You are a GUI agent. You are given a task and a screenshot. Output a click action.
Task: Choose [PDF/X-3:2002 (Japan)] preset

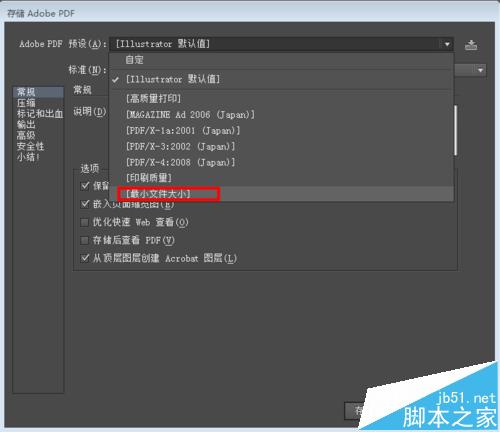coord(281,146)
